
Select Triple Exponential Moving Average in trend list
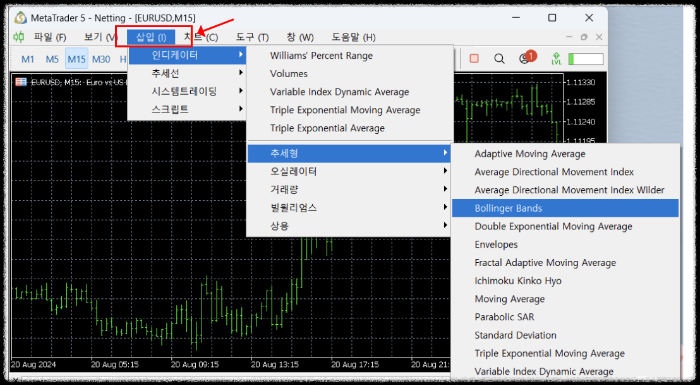(x=550, y=353)
